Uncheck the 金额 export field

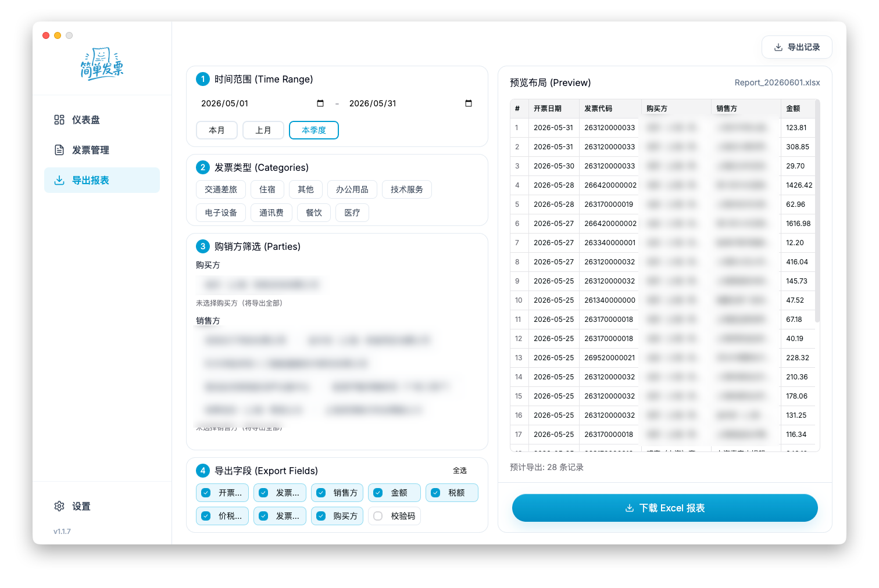[395, 493]
